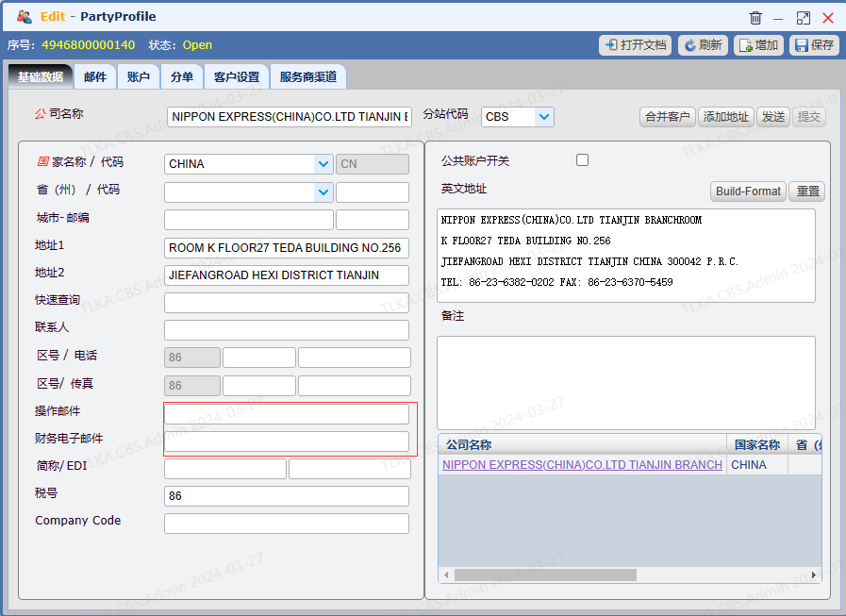This screenshot has height=616, width=846.
Task: Click the trash delete icon in title bar
Action: 755,18
